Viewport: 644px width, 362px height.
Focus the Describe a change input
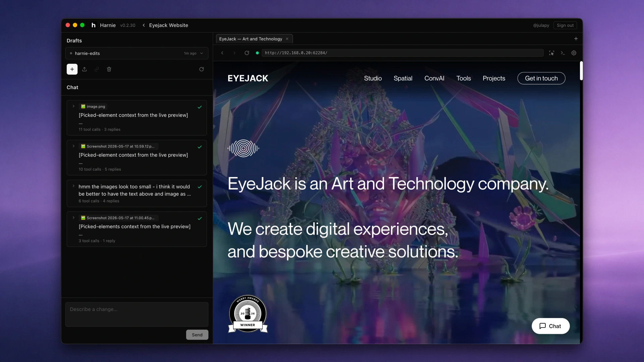(x=137, y=314)
